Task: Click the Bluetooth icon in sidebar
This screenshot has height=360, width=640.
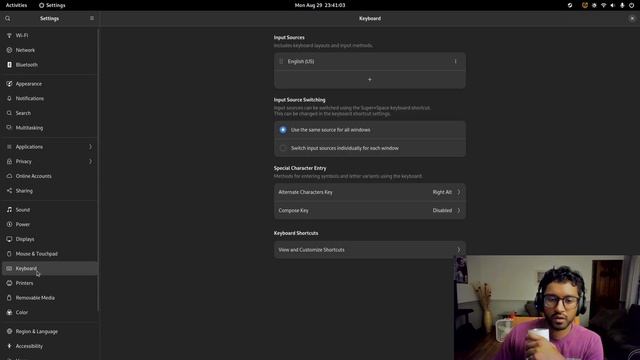Action: [9, 65]
